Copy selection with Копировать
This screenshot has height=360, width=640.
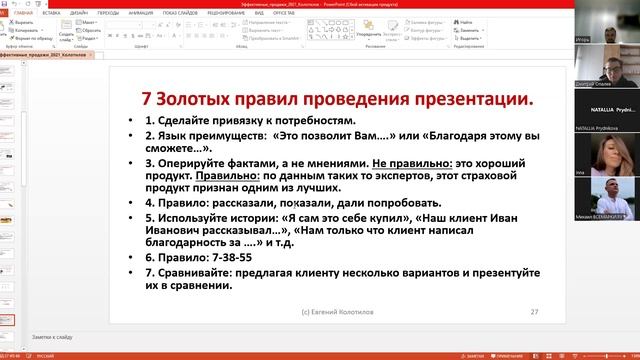(x=24, y=30)
